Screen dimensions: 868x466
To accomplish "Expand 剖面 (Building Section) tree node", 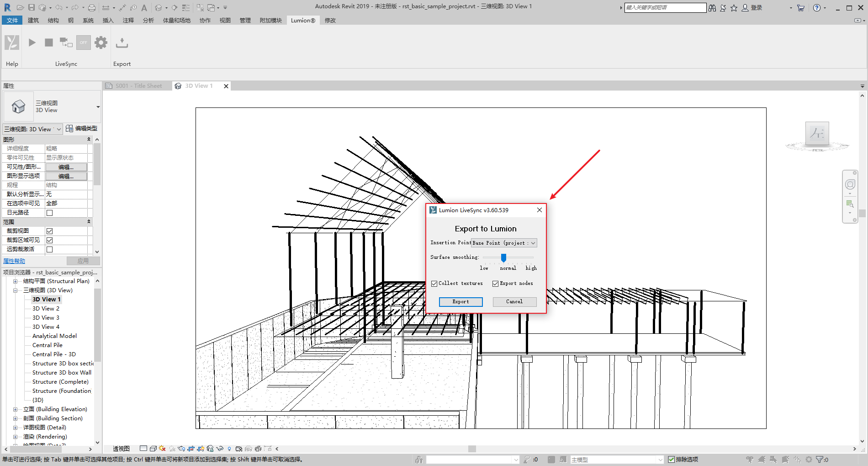I will (x=15, y=418).
